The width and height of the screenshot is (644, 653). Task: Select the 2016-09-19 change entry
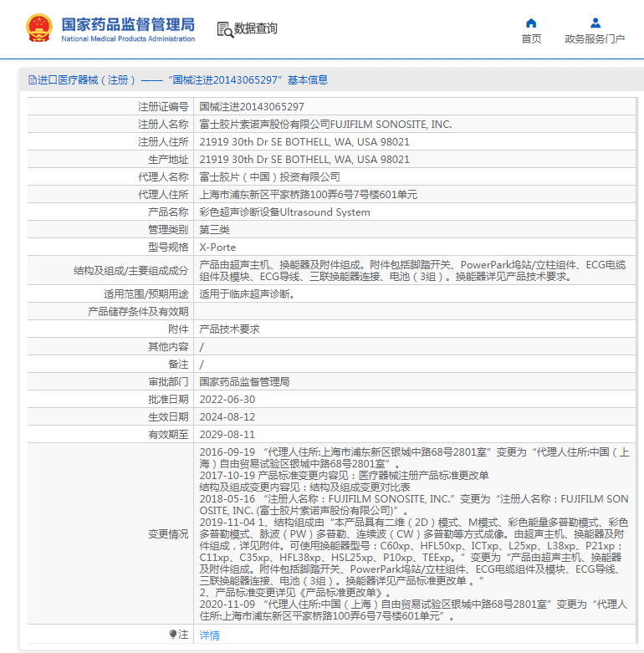click(x=415, y=457)
